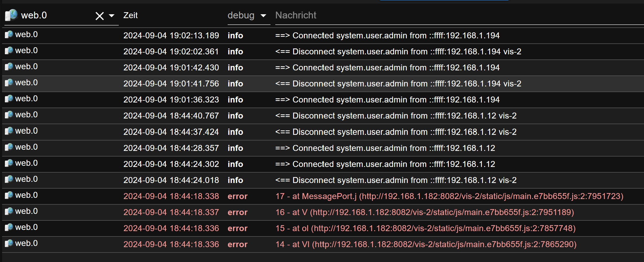Click web.0 icon on 19:01:42.430 row
The height and width of the screenshot is (262, 644).
(9, 67)
